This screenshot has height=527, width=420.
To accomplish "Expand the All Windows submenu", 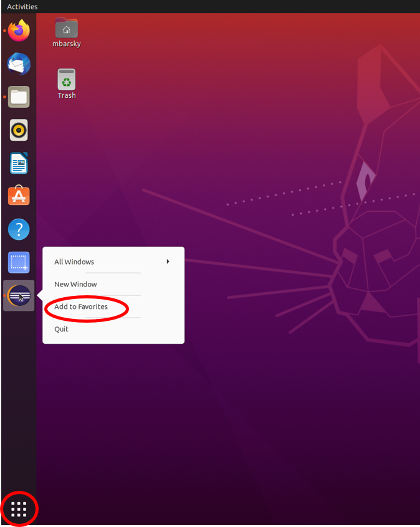I will (113, 262).
